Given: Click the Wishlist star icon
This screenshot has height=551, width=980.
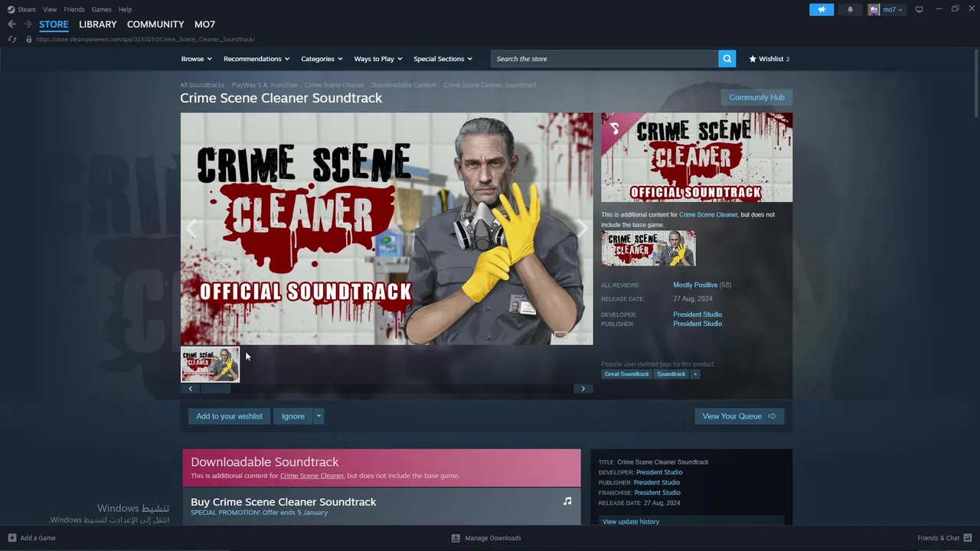Looking at the screenshot, I should (753, 59).
